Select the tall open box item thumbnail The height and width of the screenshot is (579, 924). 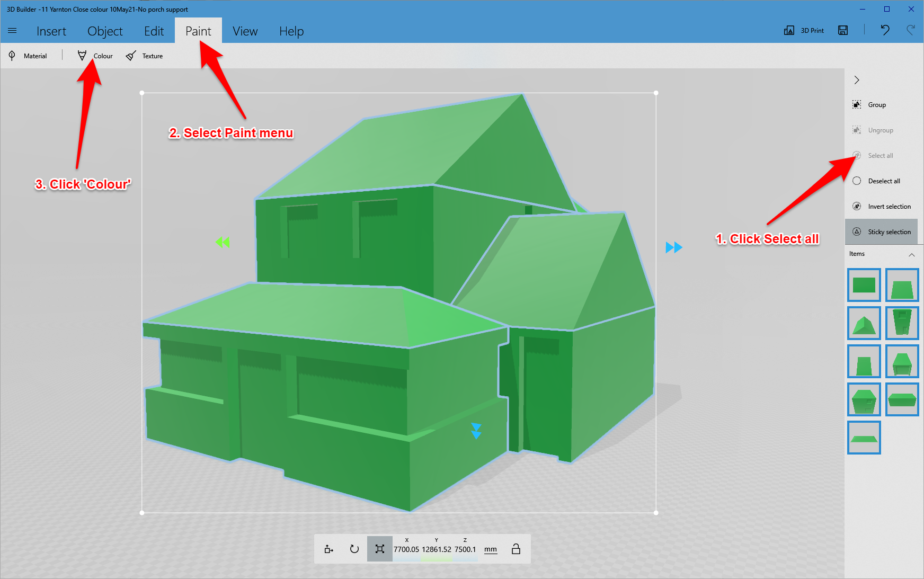pyautogui.click(x=902, y=323)
